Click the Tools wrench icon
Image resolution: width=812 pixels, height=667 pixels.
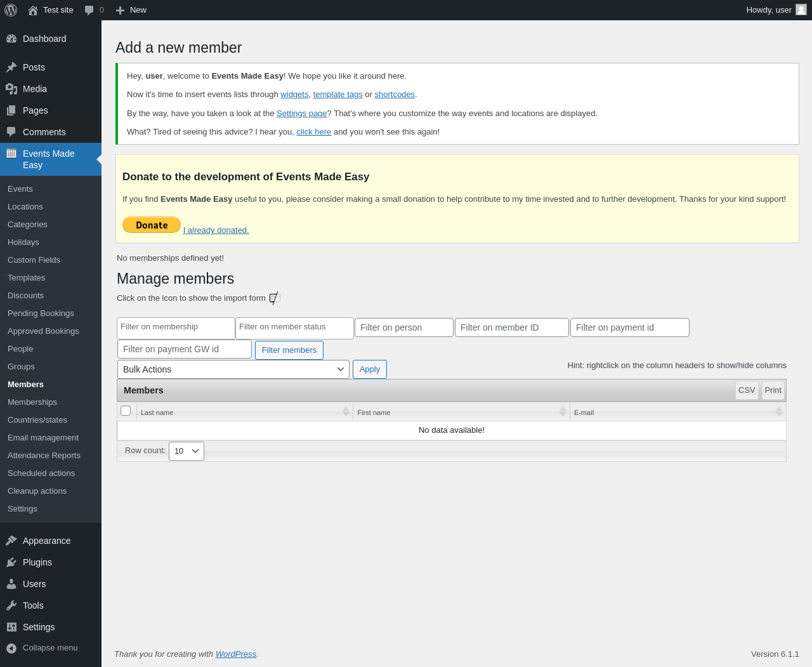[x=11, y=605]
